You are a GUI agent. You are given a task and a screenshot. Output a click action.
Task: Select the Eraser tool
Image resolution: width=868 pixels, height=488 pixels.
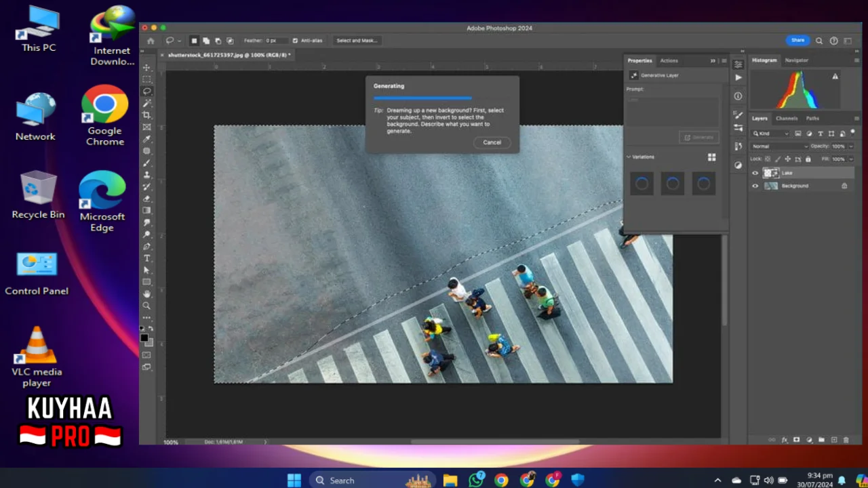[146, 199]
